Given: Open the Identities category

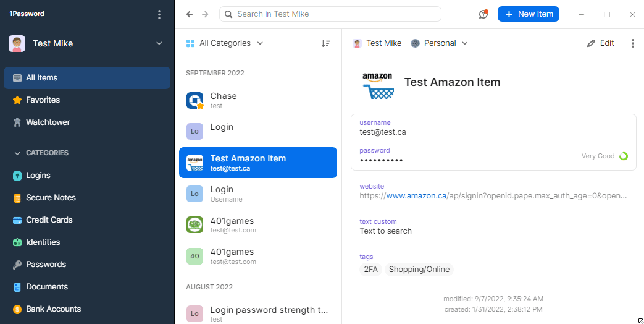Looking at the screenshot, I should (x=87, y=242).
